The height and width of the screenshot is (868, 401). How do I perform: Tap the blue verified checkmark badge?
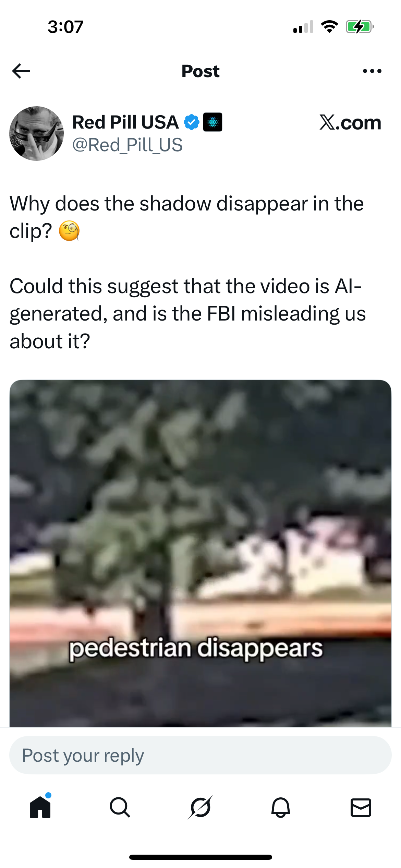[x=192, y=122]
